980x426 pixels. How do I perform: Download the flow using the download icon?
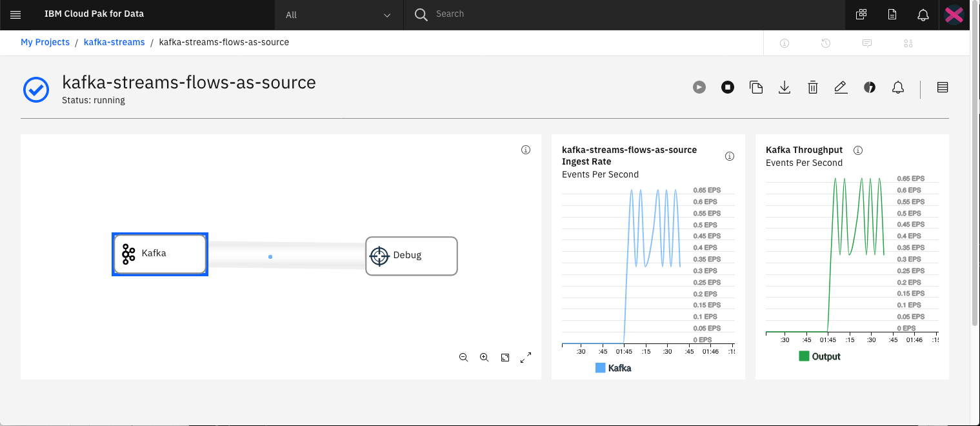(785, 87)
